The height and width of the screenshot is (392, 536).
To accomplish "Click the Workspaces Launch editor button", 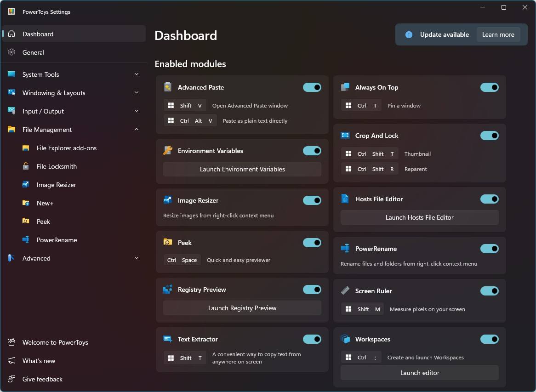I will click(x=419, y=373).
